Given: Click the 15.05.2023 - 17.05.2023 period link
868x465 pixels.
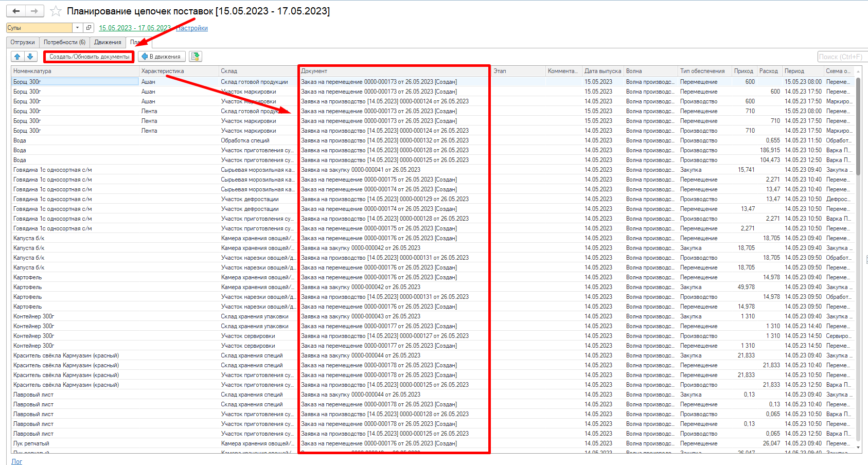Looking at the screenshot, I should coord(134,28).
